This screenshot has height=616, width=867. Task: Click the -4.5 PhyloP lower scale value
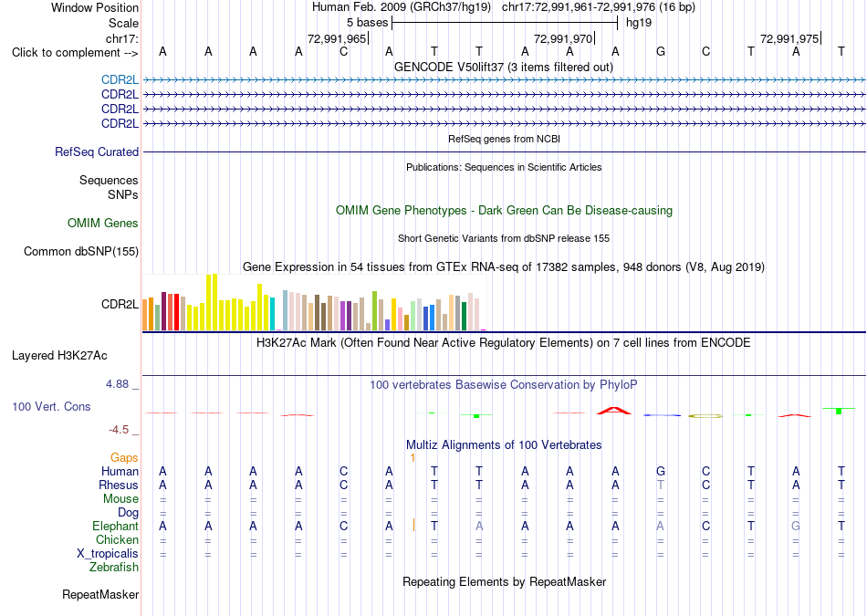point(119,430)
